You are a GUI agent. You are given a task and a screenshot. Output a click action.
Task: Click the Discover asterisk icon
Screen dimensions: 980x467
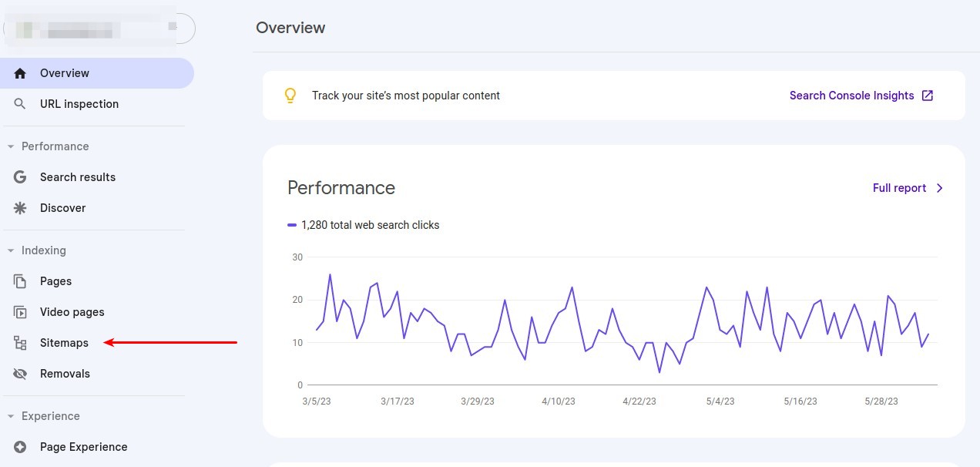point(20,208)
